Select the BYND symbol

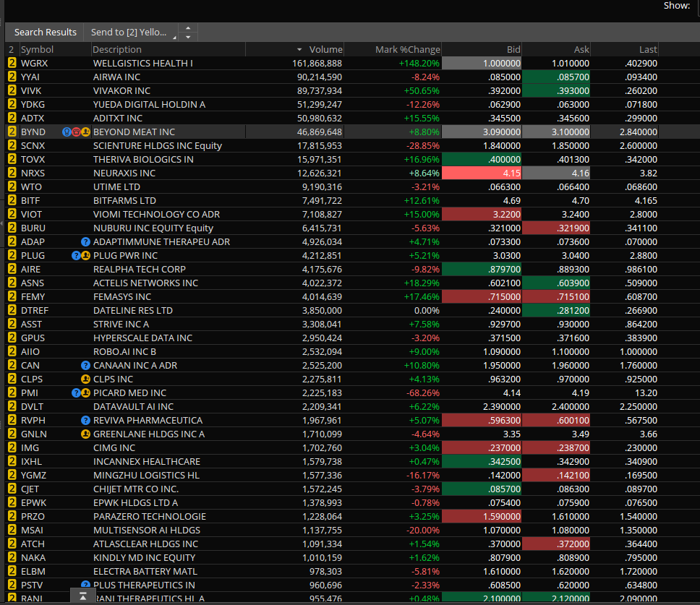pos(33,132)
